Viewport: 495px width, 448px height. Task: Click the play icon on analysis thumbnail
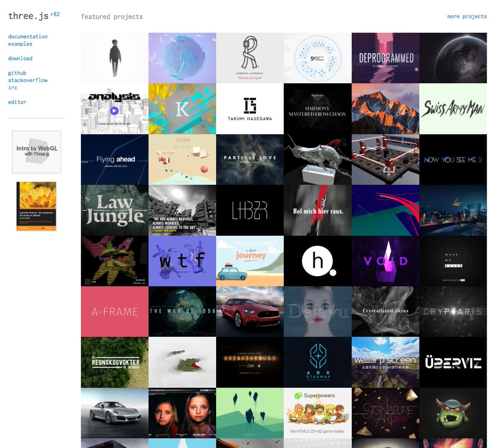114,110
